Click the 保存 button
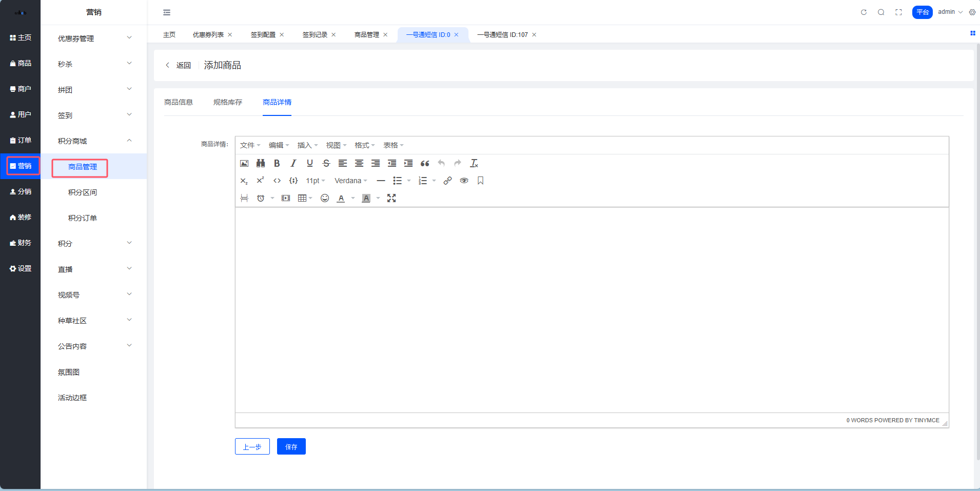Viewport: 980px width, 491px height. coord(291,446)
